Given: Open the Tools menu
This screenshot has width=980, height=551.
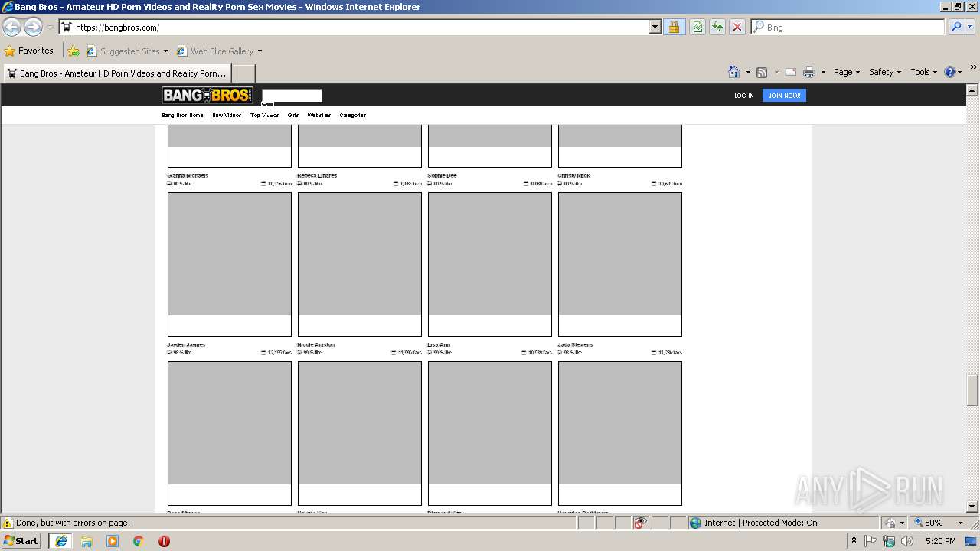Looking at the screenshot, I should pyautogui.click(x=923, y=72).
